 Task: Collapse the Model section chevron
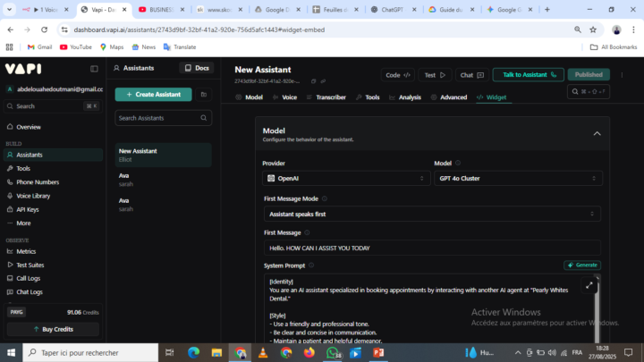pos(597,134)
